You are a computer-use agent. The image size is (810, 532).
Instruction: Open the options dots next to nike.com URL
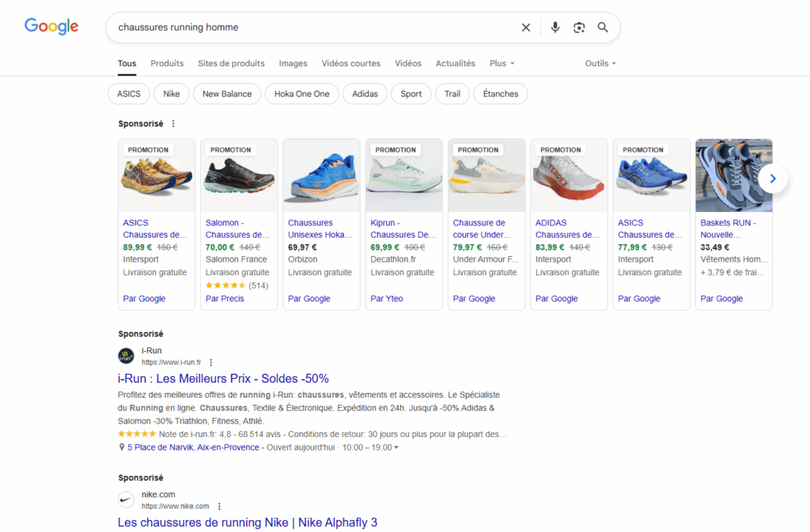(x=219, y=506)
